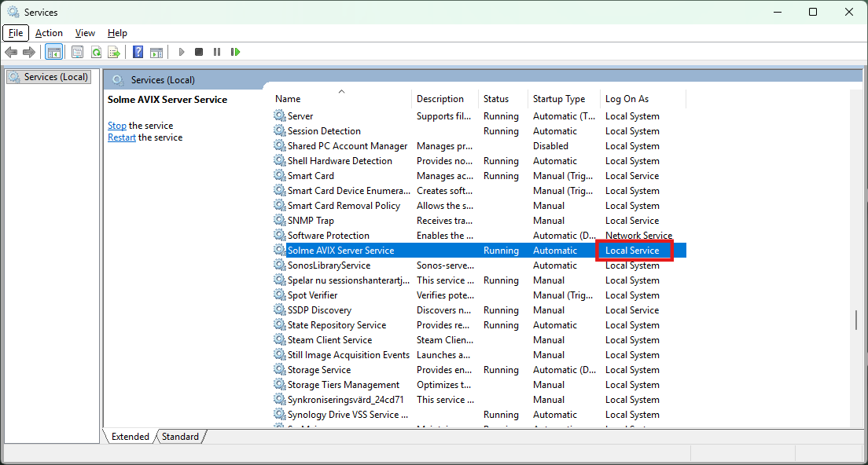Click the Stop Service square icon

199,52
